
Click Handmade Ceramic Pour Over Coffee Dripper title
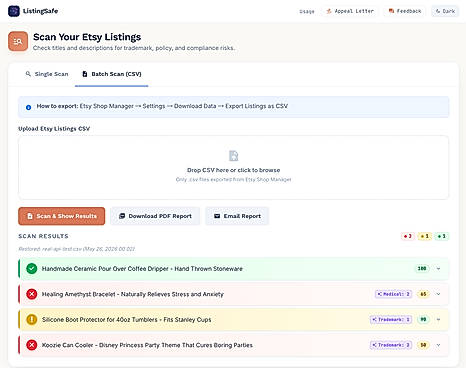coord(142,269)
